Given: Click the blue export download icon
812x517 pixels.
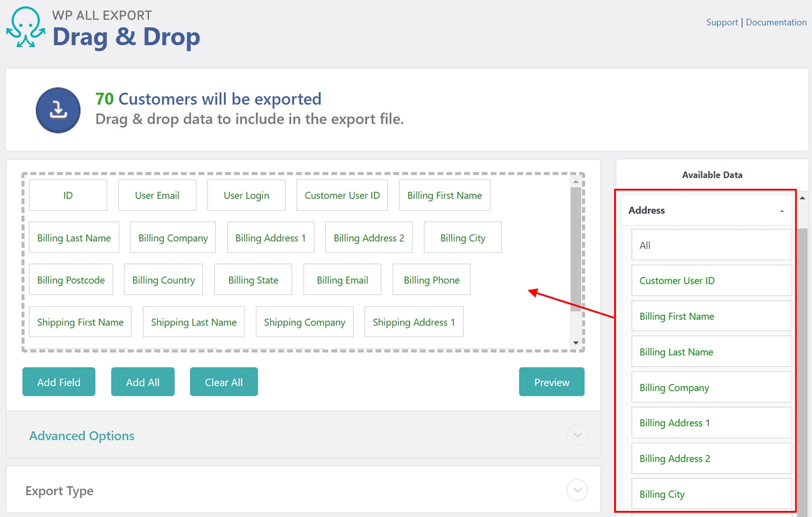Looking at the screenshot, I should click(x=58, y=110).
